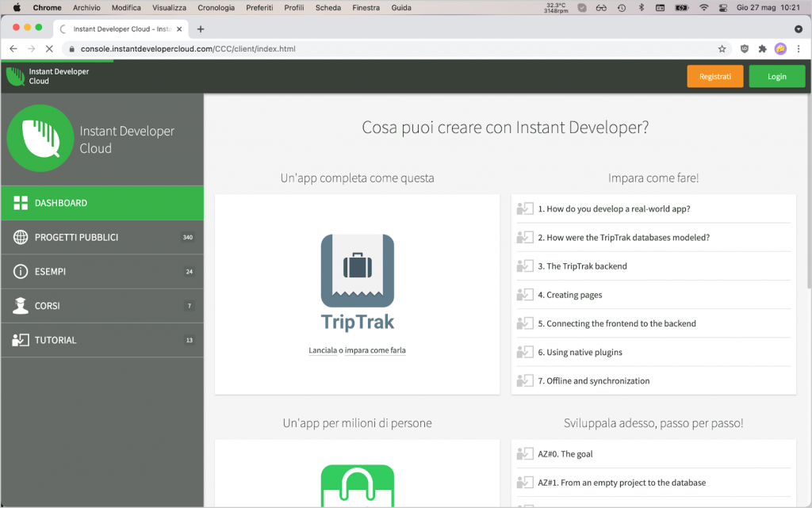Open the Bluetooth menu bar icon
The image size is (812, 508).
641,8
